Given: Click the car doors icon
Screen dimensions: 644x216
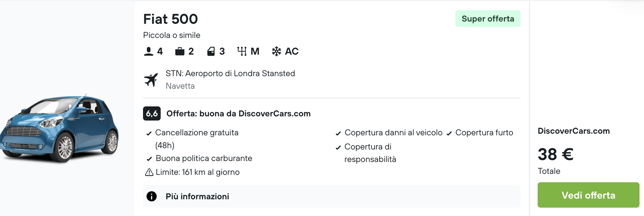Looking at the screenshot, I should coord(211,51).
